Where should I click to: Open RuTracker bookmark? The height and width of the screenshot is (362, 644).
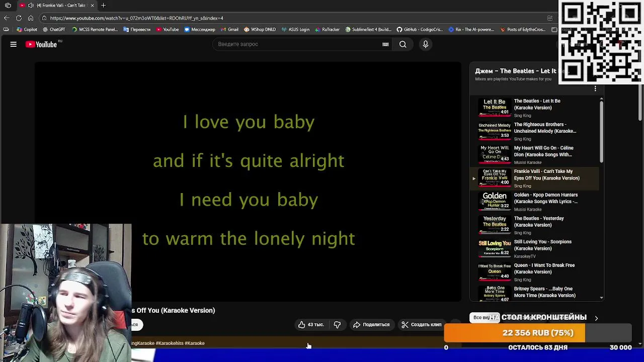click(327, 30)
